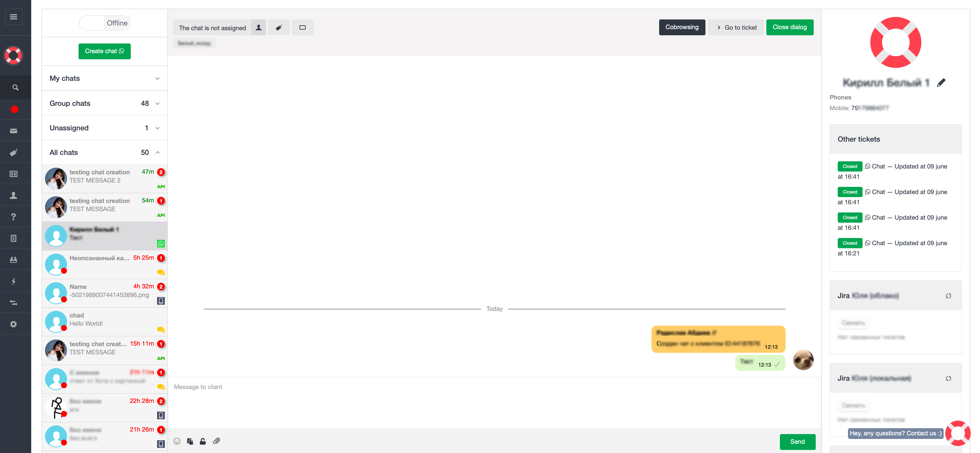Open the hamburger menu at top left
The width and height of the screenshot is (980, 453).
click(x=14, y=17)
